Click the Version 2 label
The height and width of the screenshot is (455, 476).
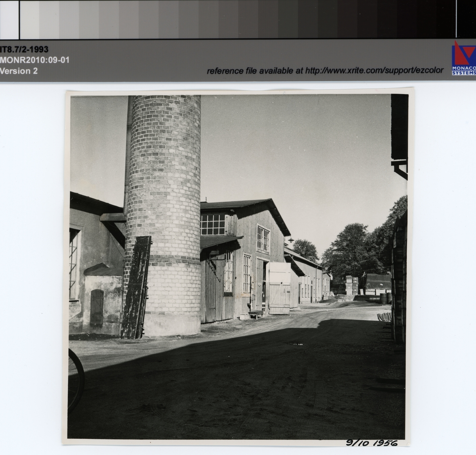pos(19,71)
